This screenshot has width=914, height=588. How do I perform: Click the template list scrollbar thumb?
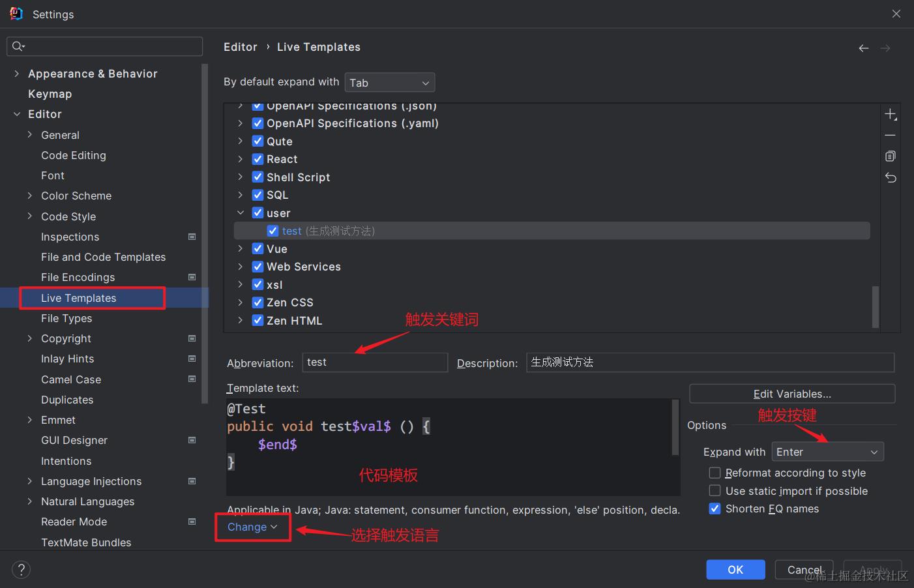(876, 306)
